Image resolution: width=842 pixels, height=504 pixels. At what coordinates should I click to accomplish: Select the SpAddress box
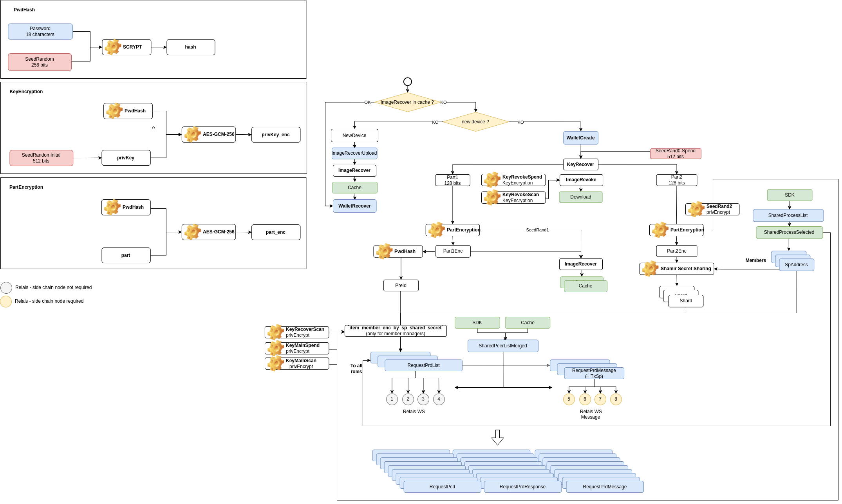797,265
